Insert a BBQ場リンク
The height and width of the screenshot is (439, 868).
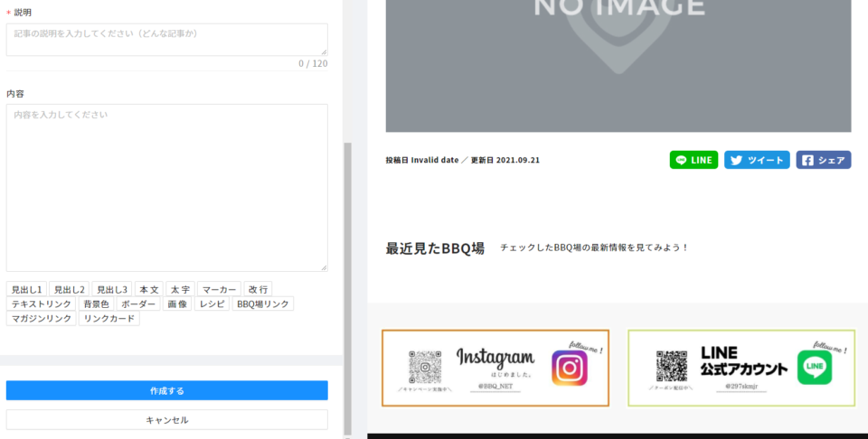click(x=263, y=304)
